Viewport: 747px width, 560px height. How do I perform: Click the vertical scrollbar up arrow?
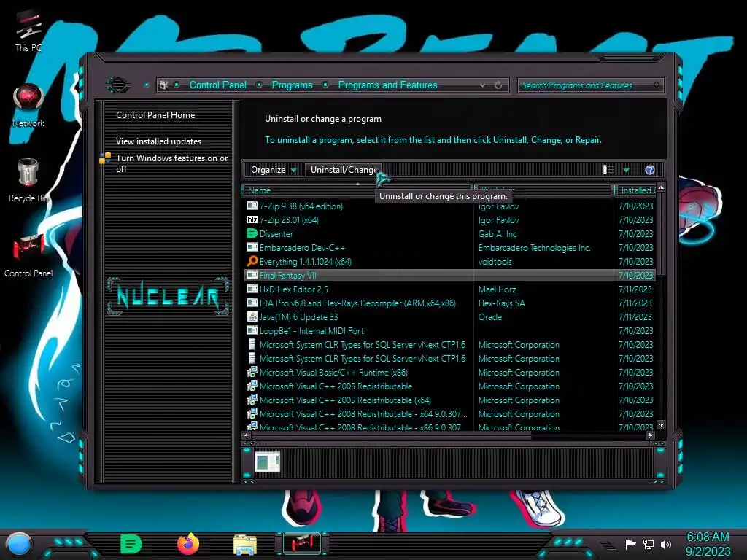coord(661,189)
